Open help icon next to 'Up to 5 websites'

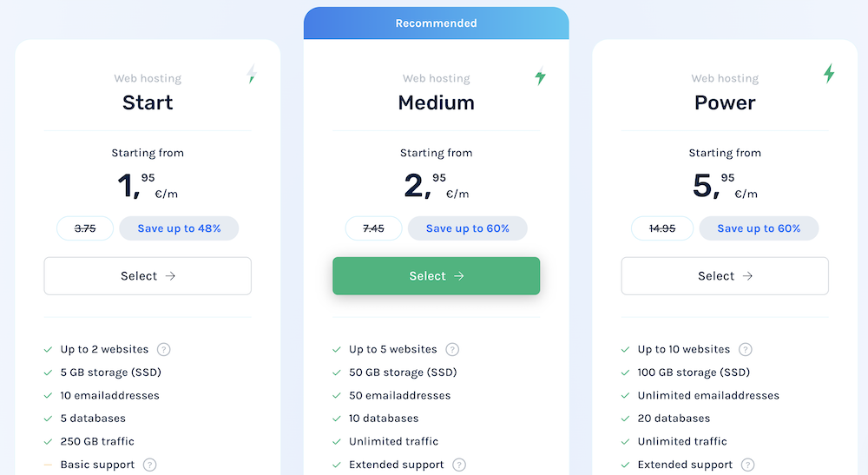[452, 349]
